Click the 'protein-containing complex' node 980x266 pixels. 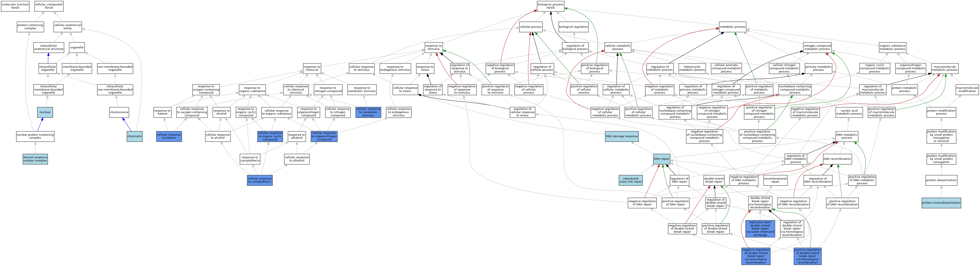tap(30, 27)
